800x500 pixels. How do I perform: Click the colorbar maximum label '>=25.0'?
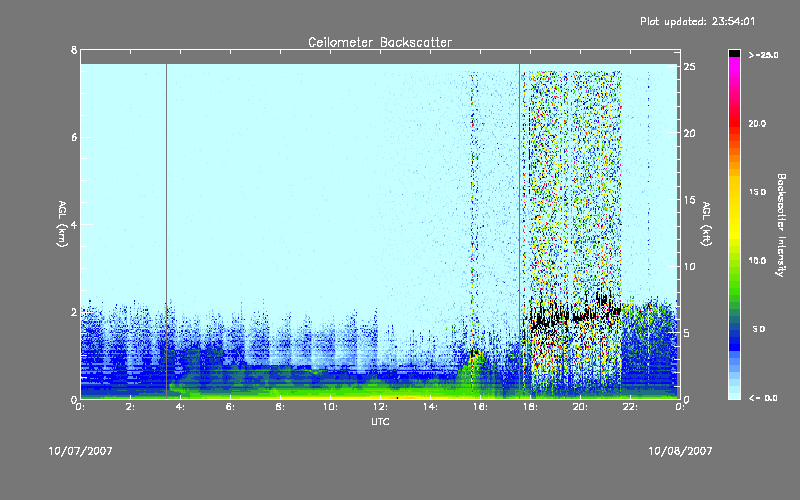coord(763,55)
